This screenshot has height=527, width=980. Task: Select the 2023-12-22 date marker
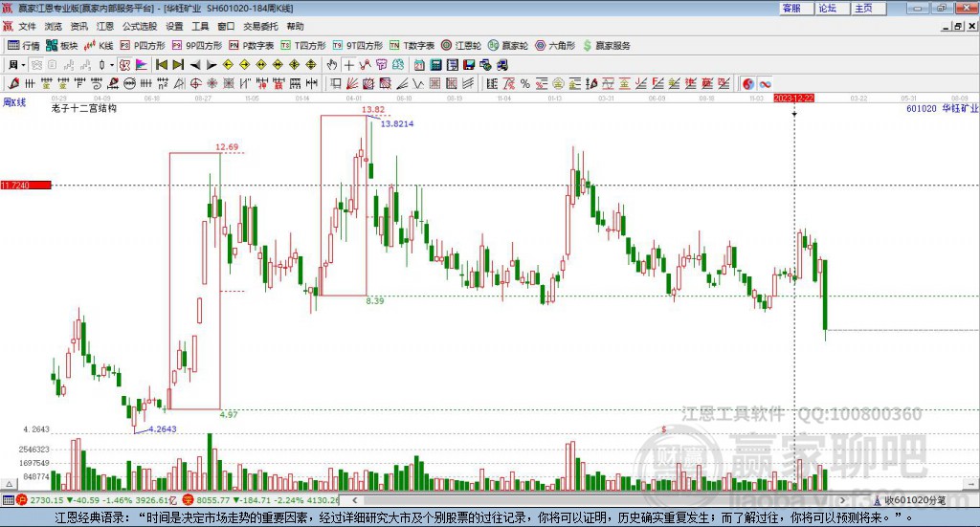coord(793,98)
